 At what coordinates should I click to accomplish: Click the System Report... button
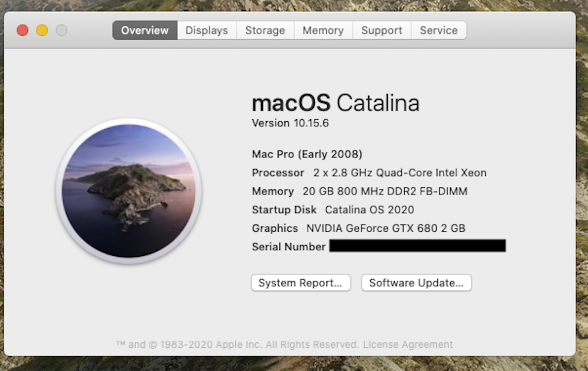(301, 283)
